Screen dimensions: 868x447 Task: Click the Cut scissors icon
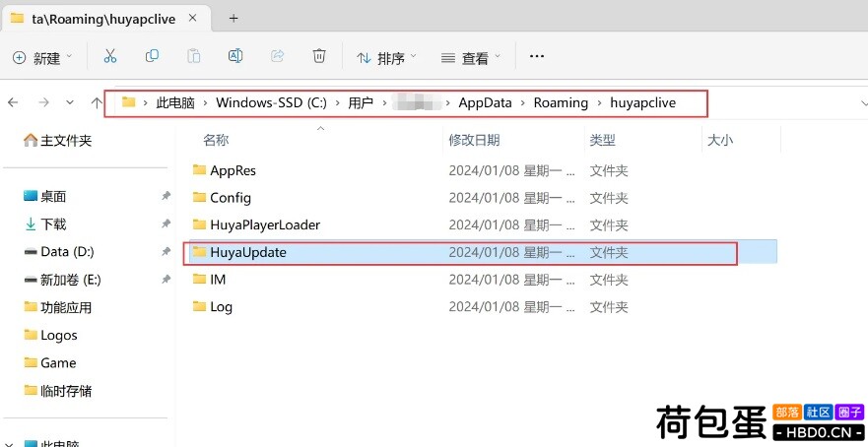click(x=110, y=56)
